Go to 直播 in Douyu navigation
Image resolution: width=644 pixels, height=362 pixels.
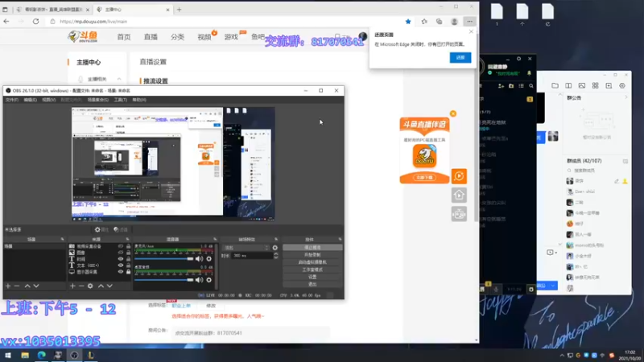(x=151, y=37)
